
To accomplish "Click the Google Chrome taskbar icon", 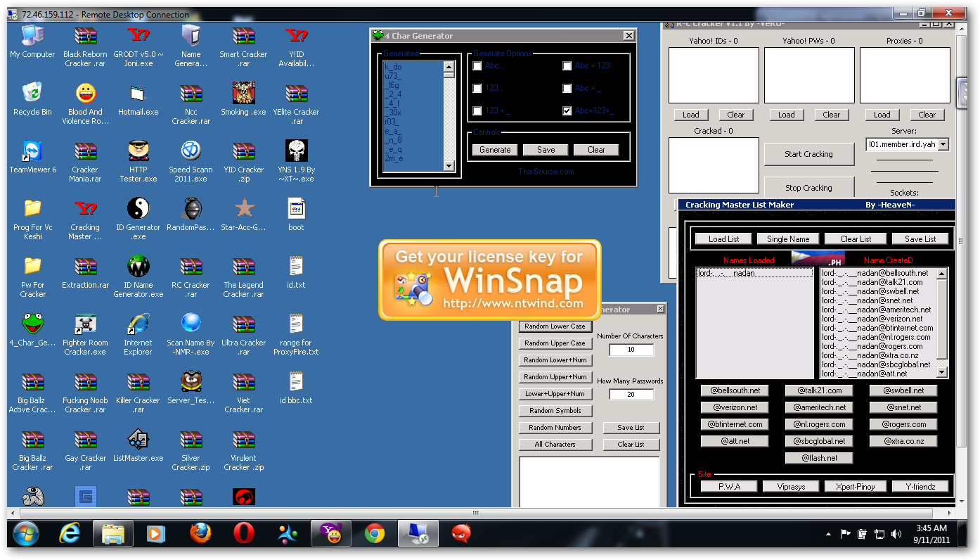I will point(374,534).
